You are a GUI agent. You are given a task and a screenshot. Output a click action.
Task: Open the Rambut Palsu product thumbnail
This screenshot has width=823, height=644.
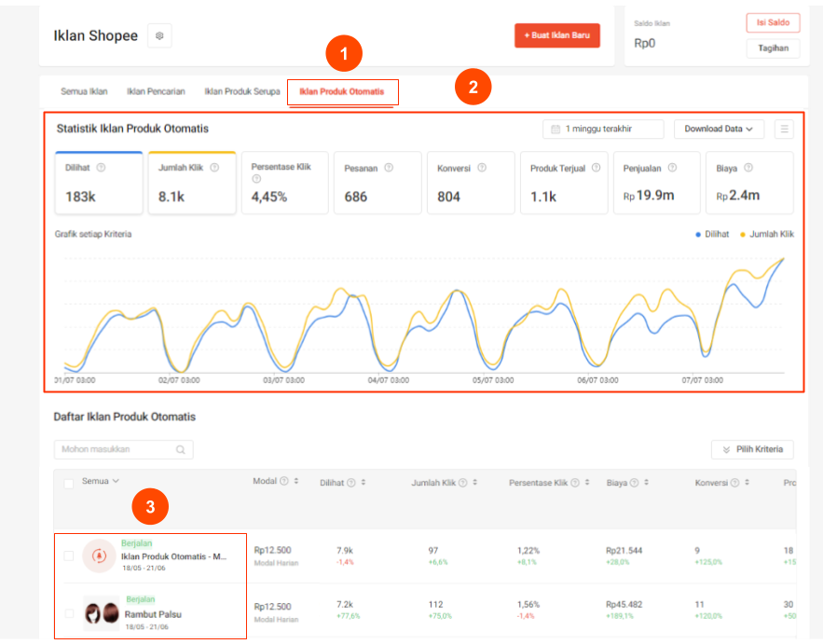pyautogui.click(x=102, y=612)
